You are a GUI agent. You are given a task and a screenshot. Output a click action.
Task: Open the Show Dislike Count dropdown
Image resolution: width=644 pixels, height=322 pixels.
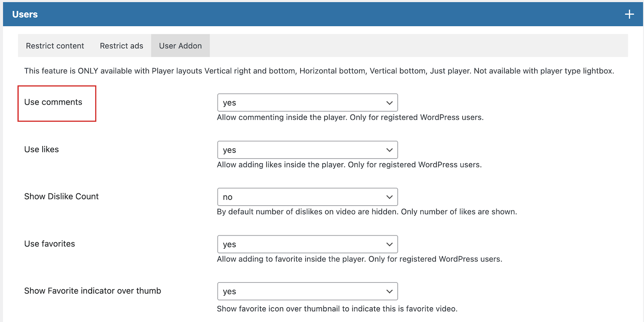(307, 197)
